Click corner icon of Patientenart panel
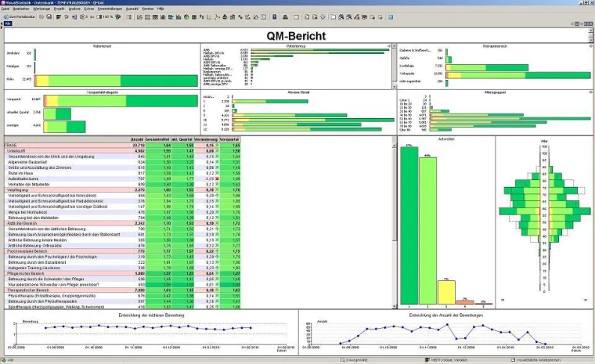Screen dimensions: 595x364 pyautogui.click(x=196, y=46)
